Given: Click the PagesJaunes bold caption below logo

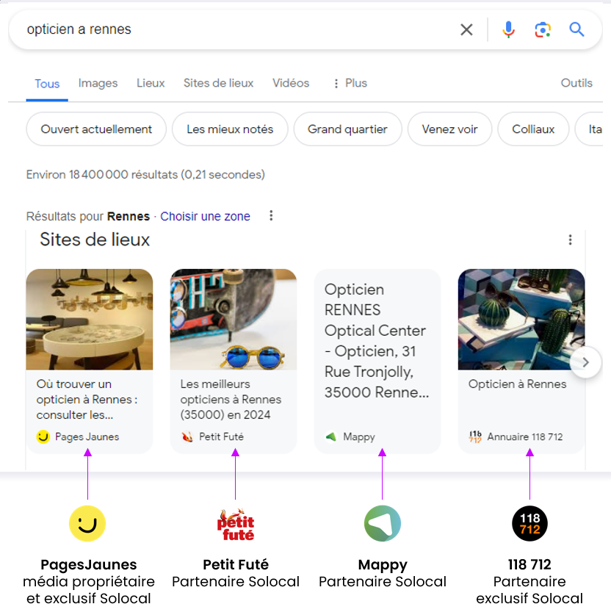Looking at the screenshot, I should [89, 564].
